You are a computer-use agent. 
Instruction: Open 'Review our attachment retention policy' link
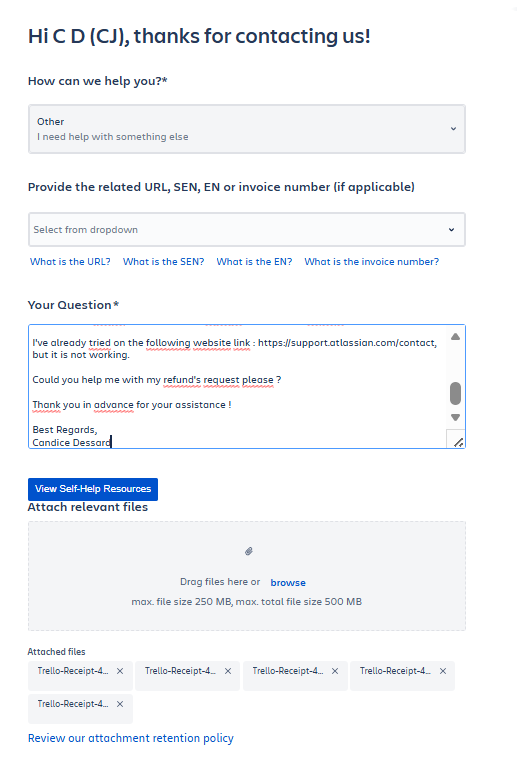130,738
